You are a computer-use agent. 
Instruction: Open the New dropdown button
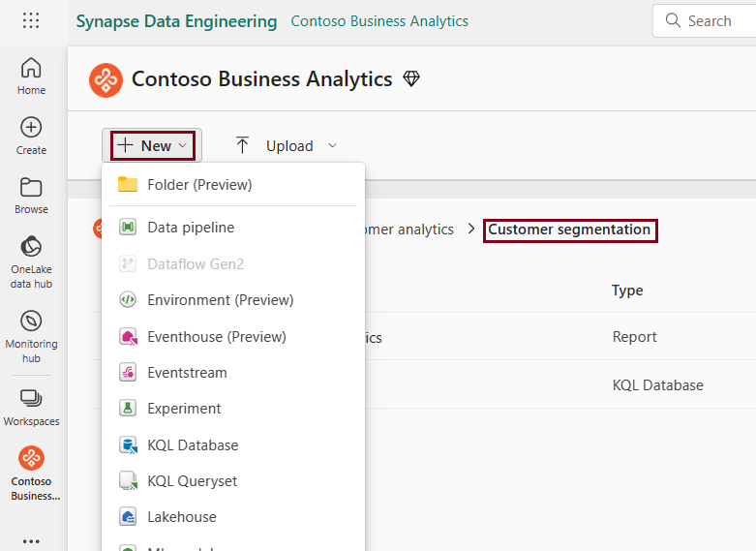pyautogui.click(x=152, y=145)
